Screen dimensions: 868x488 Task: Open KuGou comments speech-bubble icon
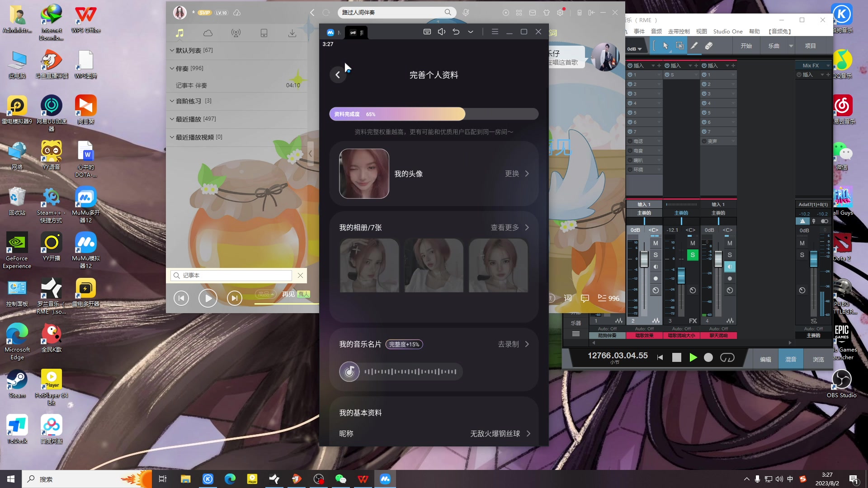(585, 298)
